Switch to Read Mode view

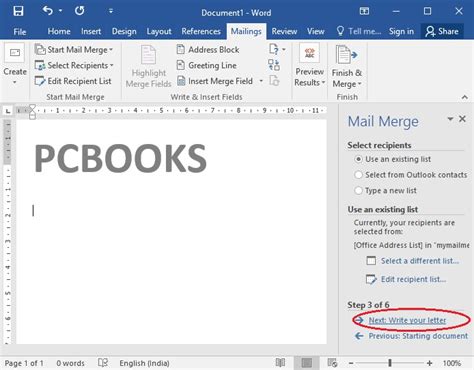click(x=281, y=363)
